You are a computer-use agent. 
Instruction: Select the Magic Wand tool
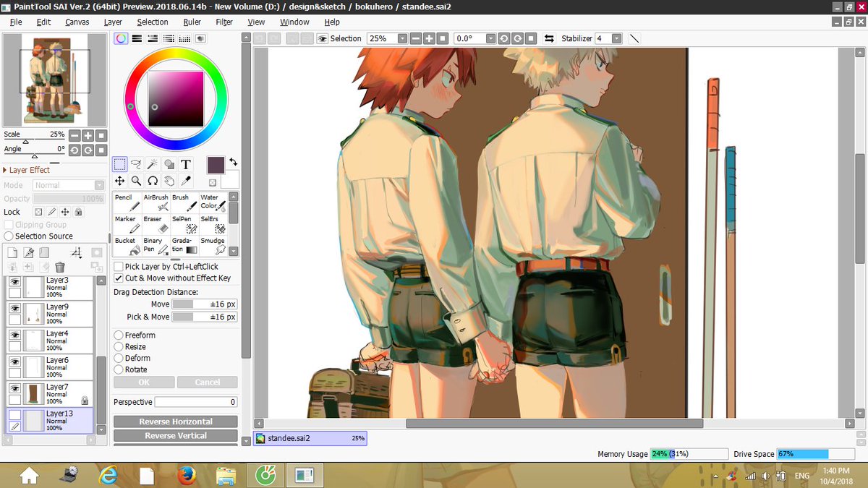pyautogui.click(x=153, y=165)
